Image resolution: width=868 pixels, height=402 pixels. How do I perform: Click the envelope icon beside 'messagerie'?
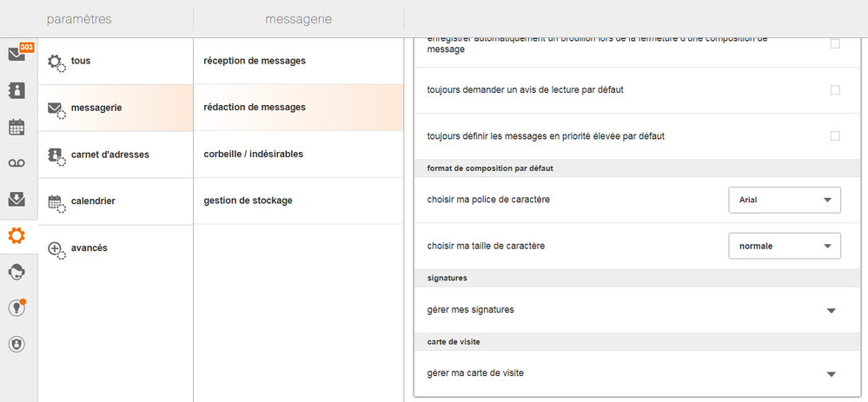(x=56, y=110)
